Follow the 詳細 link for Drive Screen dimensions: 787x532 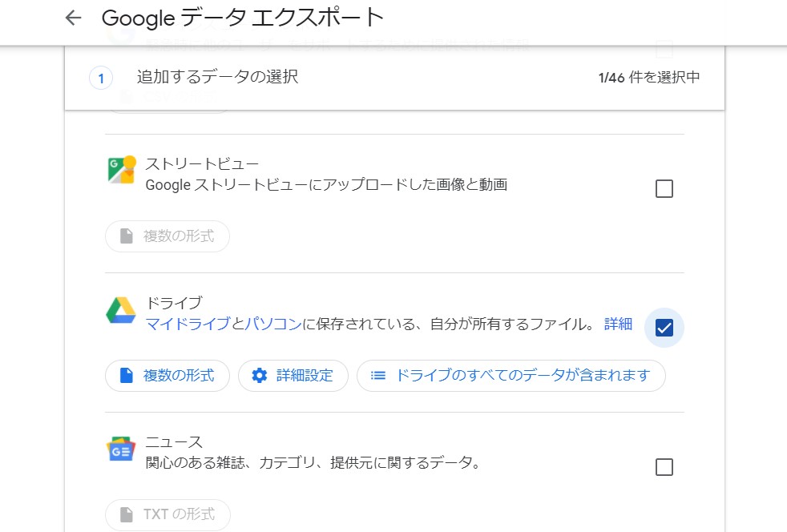click(x=618, y=324)
